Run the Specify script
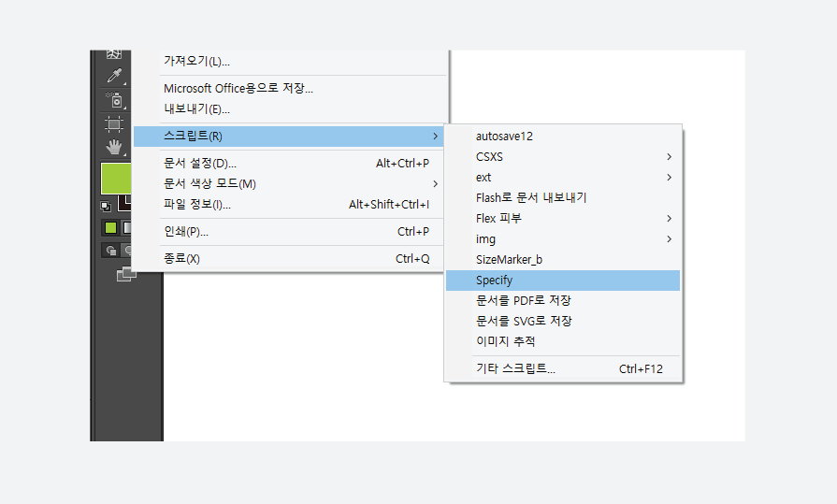Screen dimensions: 837x504 pos(563,281)
